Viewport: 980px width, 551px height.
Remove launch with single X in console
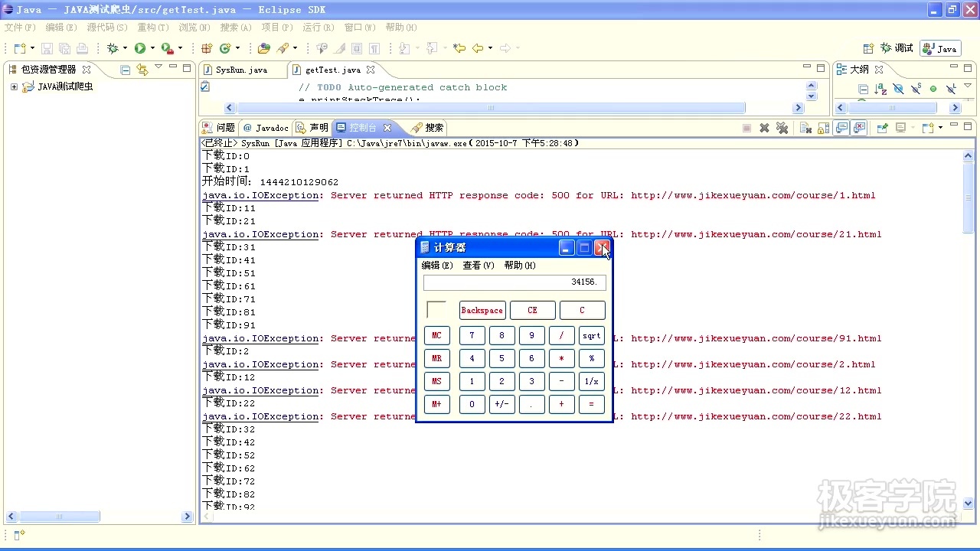(x=764, y=128)
